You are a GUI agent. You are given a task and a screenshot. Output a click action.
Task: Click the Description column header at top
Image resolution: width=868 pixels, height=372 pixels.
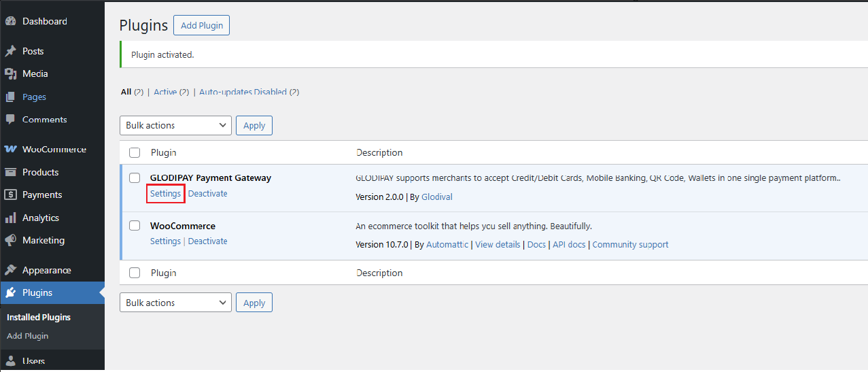pyautogui.click(x=379, y=152)
